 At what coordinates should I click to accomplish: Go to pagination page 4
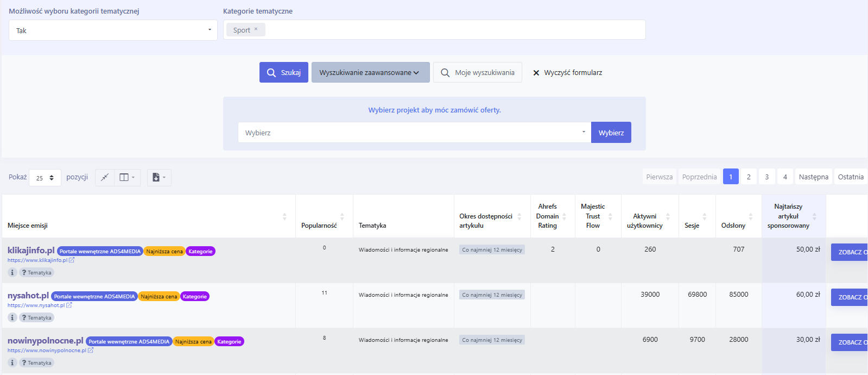point(785,177)
